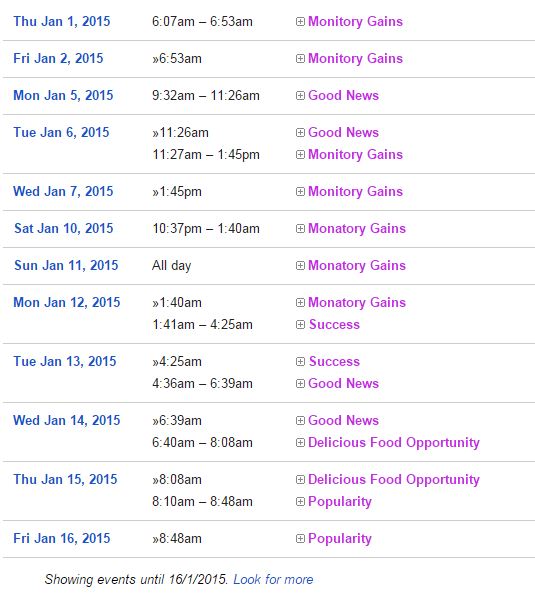The width and height of the screenshot is (535, 615).
Task: Click plus icon next to All day event
Action: point(300,266)
